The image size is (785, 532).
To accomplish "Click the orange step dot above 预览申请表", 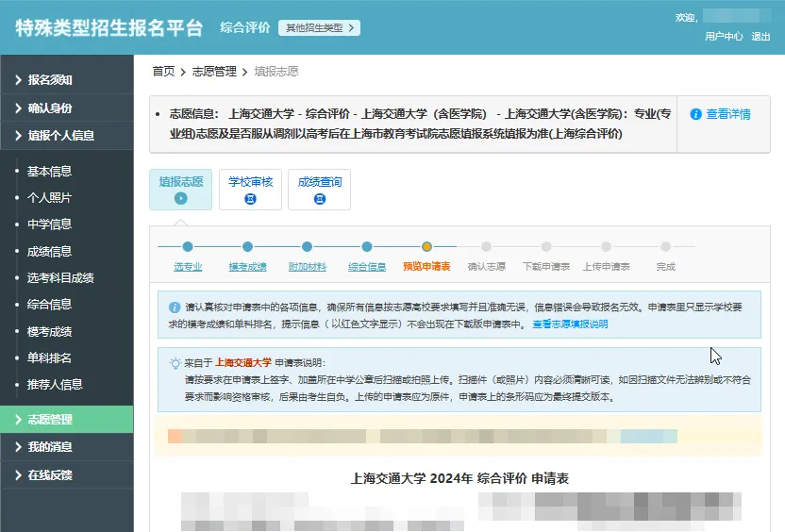I will [426, 247].
